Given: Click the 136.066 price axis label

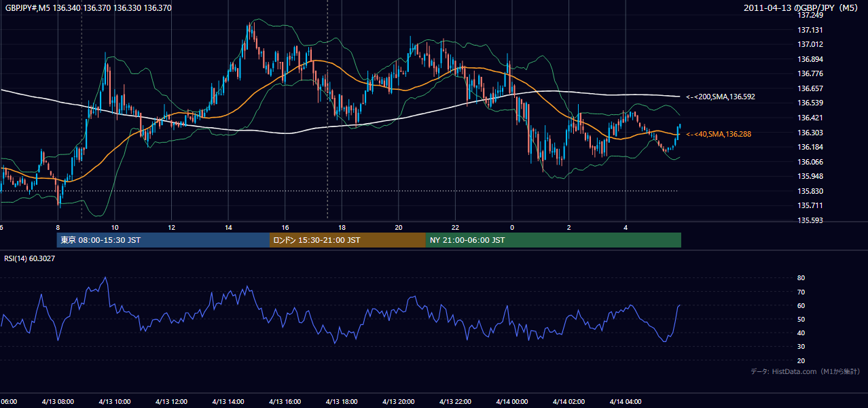Looking at the screenshot, I should coord(810,162).
